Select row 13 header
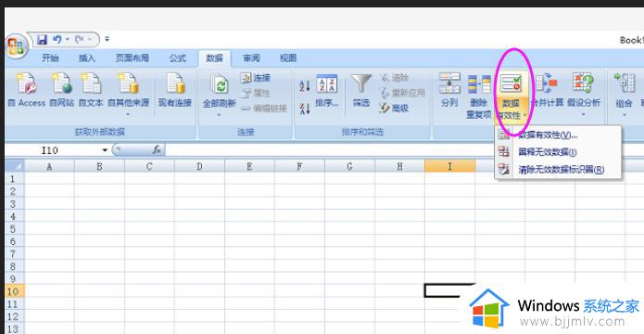Screen dimensions: 644x334 click(x=15, y=328)
